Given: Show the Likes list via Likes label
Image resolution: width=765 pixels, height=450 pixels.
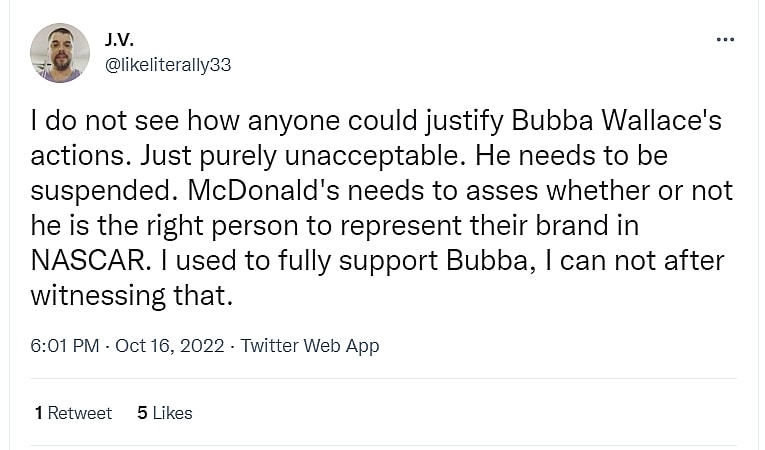Looking at the screenshot, I should coord(172,413).
